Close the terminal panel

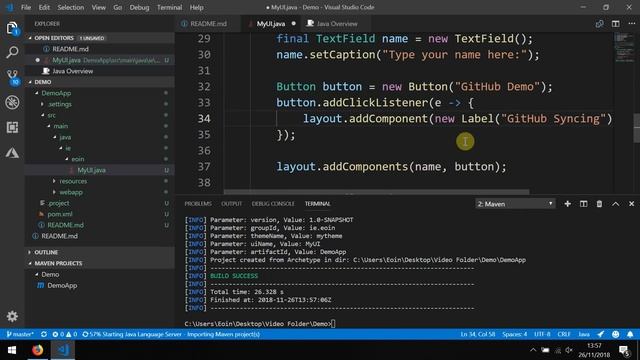pyautogui.click(x=631, y=204)
